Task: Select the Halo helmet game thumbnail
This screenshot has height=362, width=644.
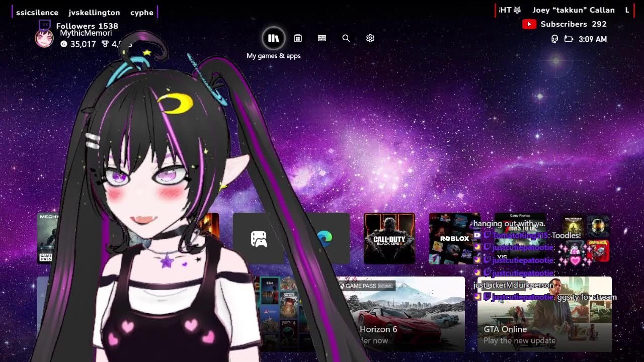Action: point(598,225)
